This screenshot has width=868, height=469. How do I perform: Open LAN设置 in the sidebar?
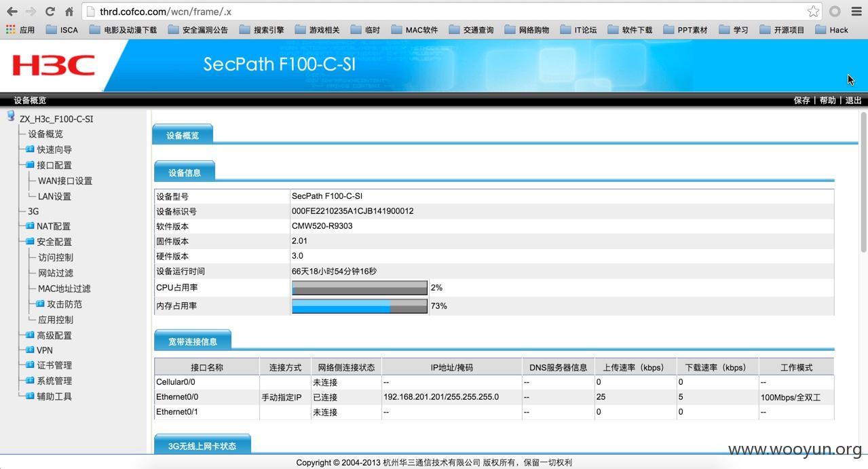[x=54, y=197]
